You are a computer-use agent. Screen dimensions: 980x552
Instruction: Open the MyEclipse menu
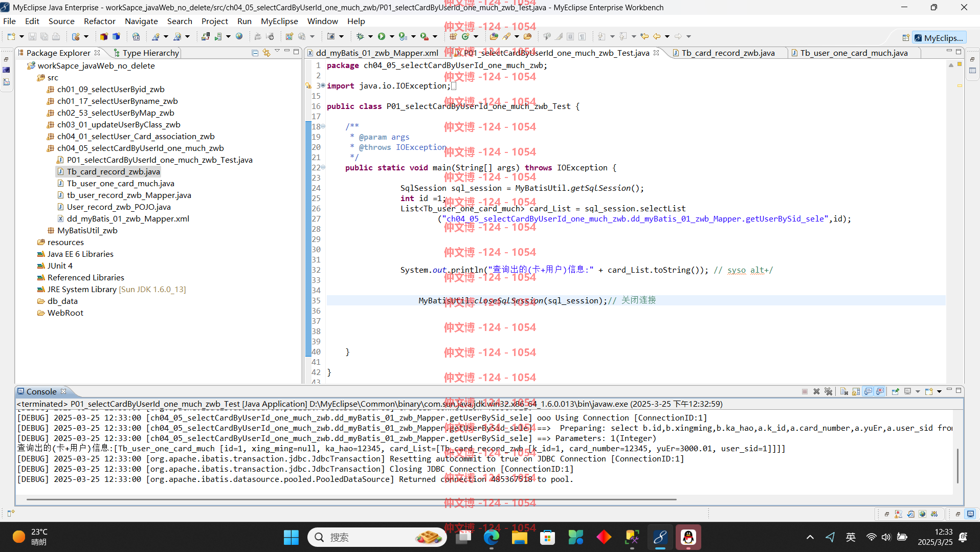pyautogui.click(x=279, y=21)
